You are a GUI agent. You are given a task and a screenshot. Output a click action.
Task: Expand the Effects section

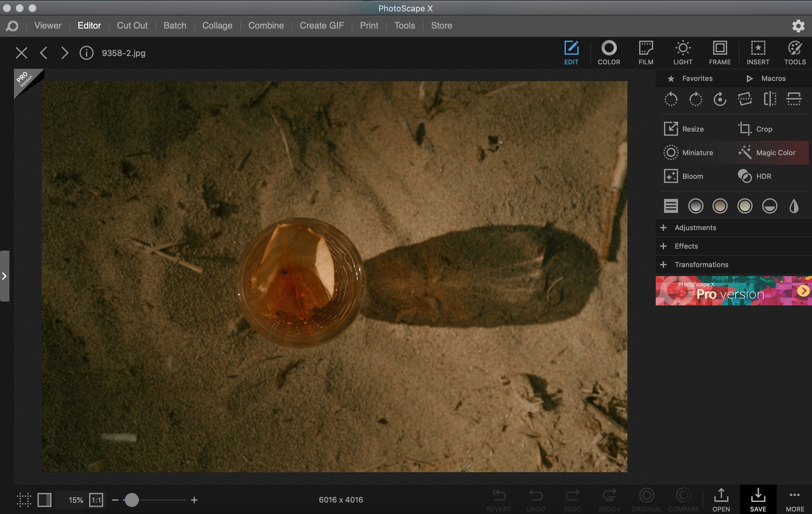point(686,246)
